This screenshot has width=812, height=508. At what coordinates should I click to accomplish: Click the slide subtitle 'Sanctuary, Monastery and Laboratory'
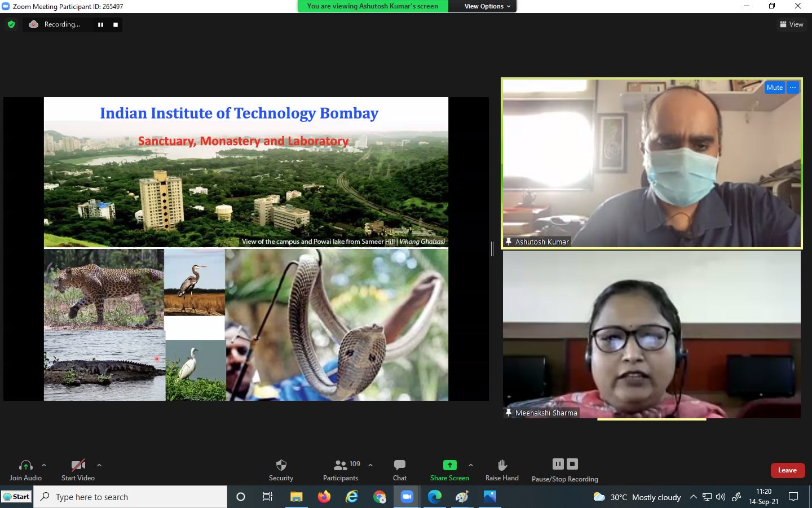pyautogui.click(x=243, y=141)
